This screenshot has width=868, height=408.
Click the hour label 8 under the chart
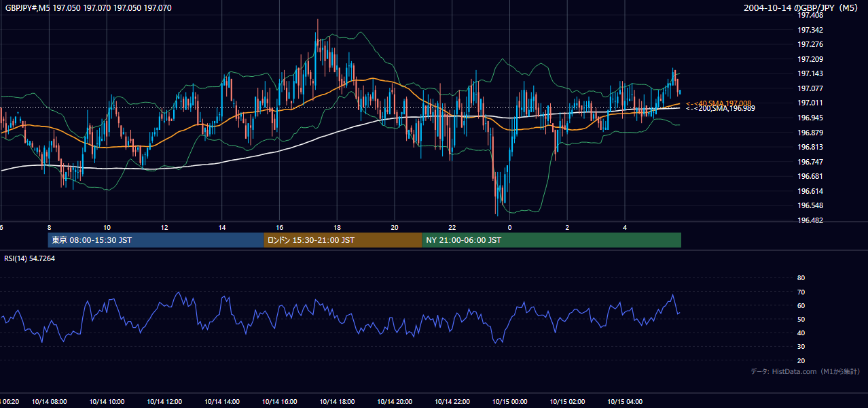coord(49,227)
